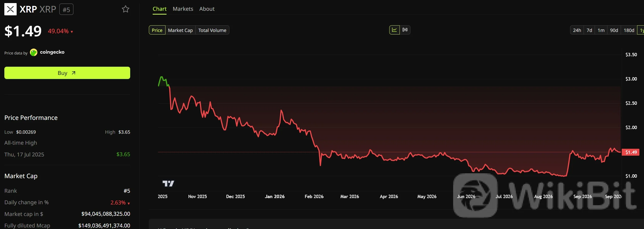644x229 pixels.
Task: Open the Markets tab
Action: click(x=183, y=9)
